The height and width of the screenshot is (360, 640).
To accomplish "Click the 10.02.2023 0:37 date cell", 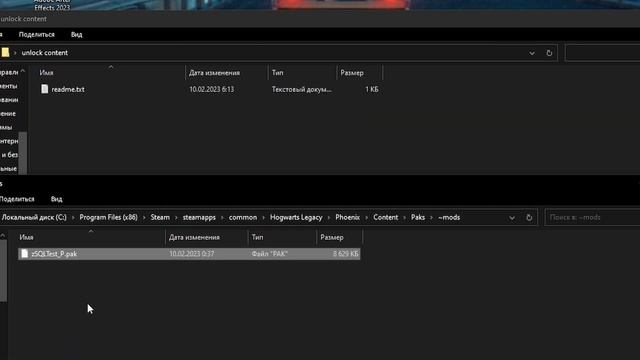I will [191, 254].
